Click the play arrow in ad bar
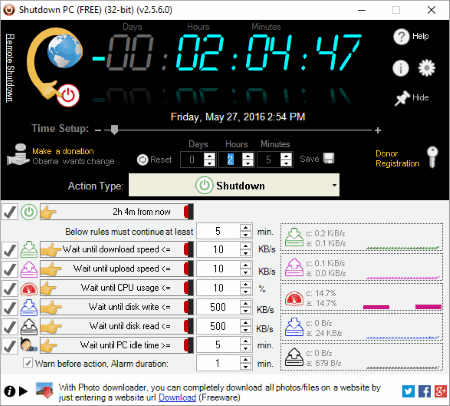 point(23,391)
